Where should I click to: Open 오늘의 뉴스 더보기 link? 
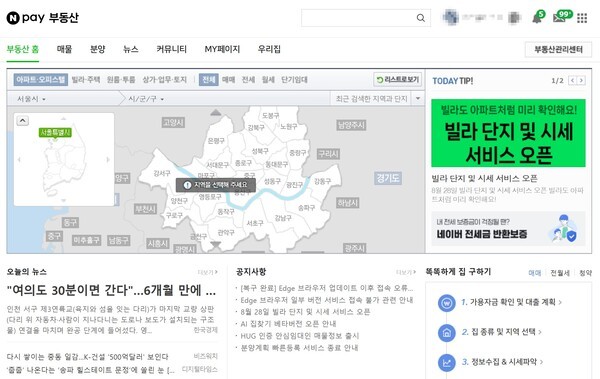(x=207, y=272)
